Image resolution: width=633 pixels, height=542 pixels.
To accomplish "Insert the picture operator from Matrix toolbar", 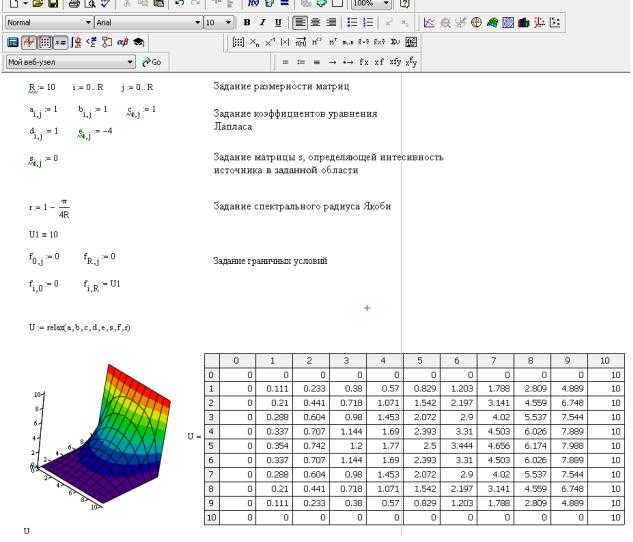I will click(411, 42).
